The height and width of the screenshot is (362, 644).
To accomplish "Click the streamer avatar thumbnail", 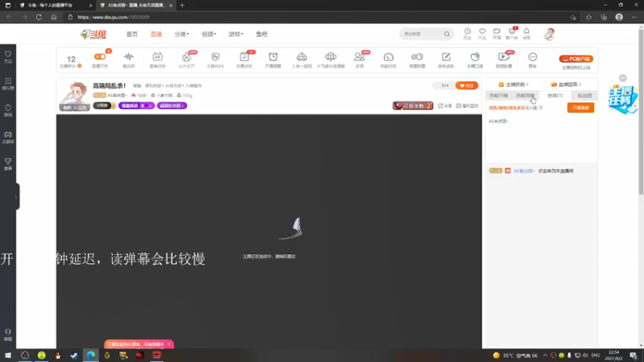I will pyautogui.click(x=75, y=96).
